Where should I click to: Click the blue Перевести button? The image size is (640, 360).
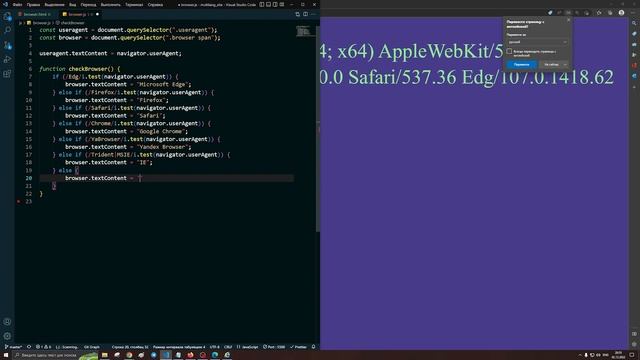click(x=521, y=64)
